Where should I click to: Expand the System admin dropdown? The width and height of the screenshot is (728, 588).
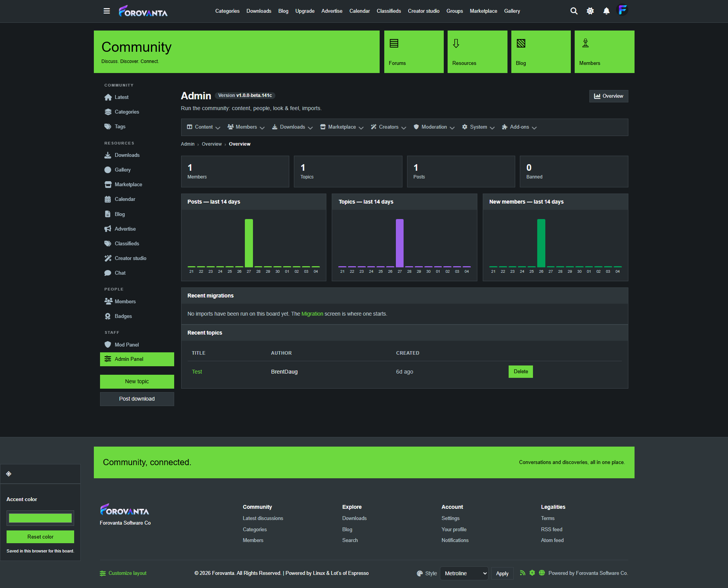(478, 127)
